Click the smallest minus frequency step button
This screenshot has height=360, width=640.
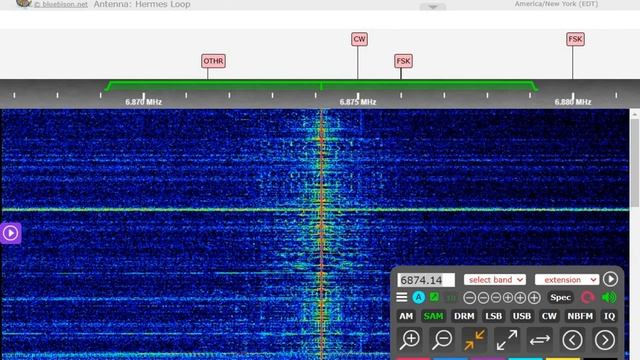(x=496, y=298)
